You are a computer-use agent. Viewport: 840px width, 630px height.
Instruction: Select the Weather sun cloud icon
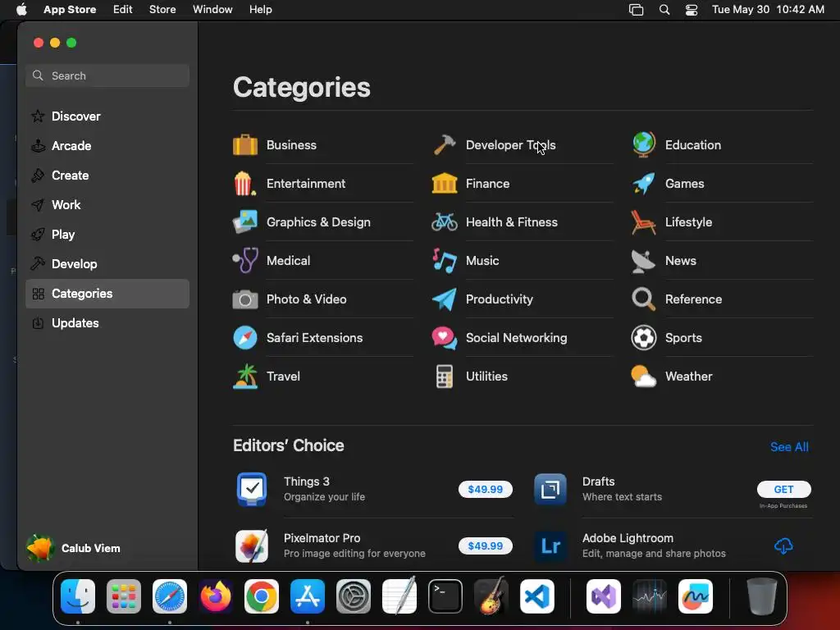coord(644,376)
